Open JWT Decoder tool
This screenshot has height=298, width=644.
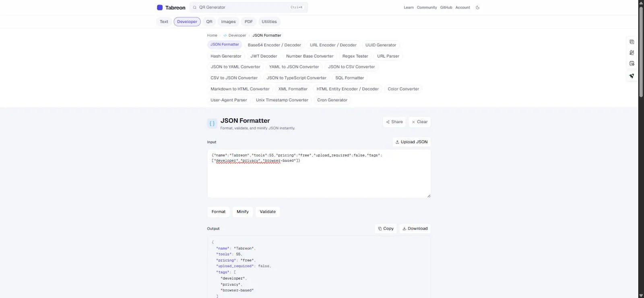tap(264, 56)
